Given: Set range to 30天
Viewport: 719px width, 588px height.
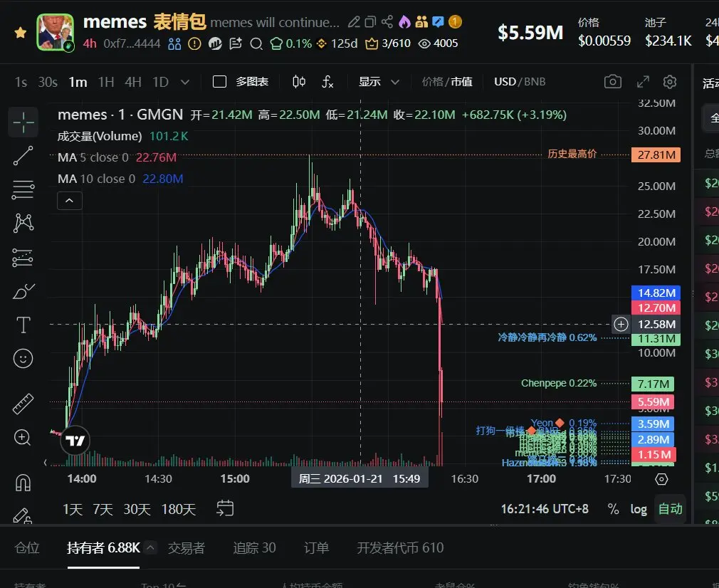Looking at the screenshot, I should click(137, 509).
